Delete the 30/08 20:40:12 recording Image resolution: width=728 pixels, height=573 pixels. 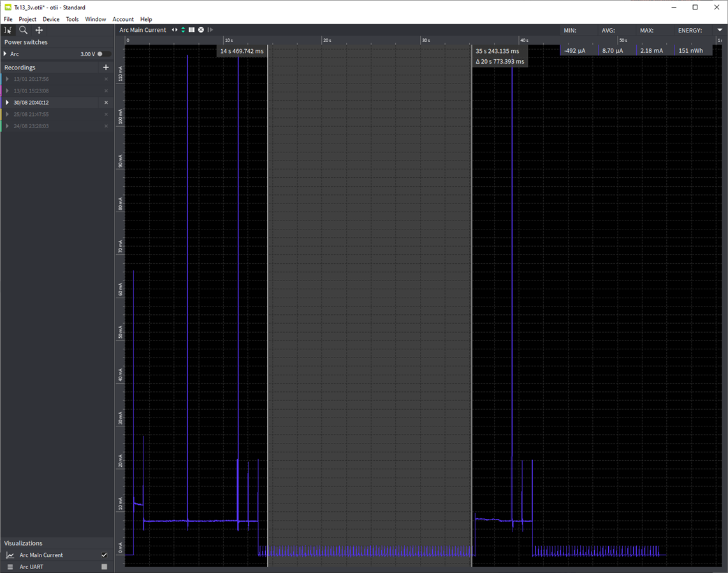(106, 103)
